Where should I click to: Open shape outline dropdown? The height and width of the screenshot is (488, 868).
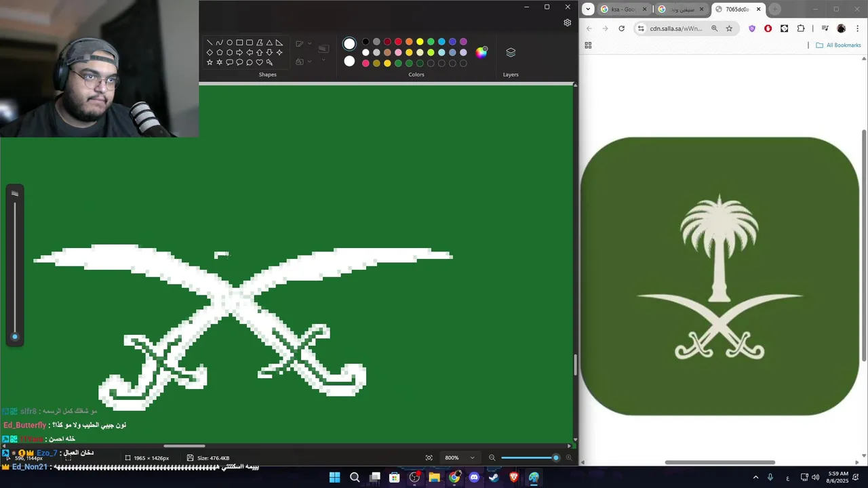(x=309, y=44)
